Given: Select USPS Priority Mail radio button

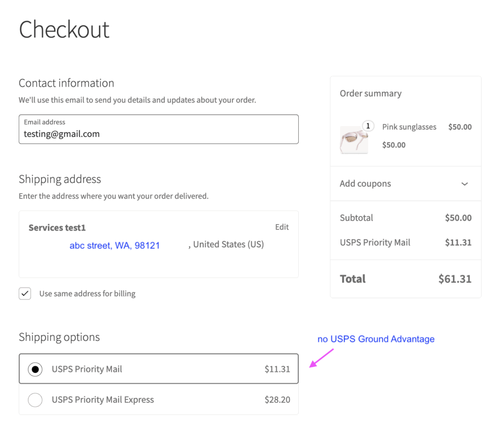Looking at the screenshot, I should pos(35,369).
